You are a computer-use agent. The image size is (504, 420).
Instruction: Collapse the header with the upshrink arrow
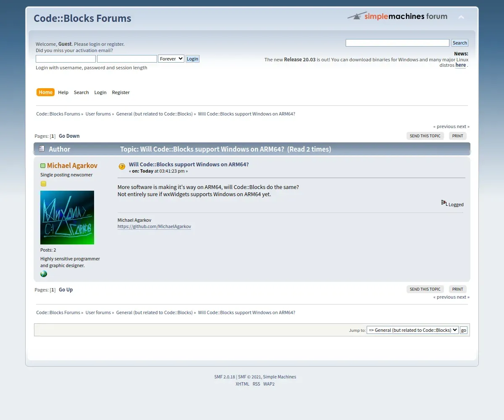(461, 17)
